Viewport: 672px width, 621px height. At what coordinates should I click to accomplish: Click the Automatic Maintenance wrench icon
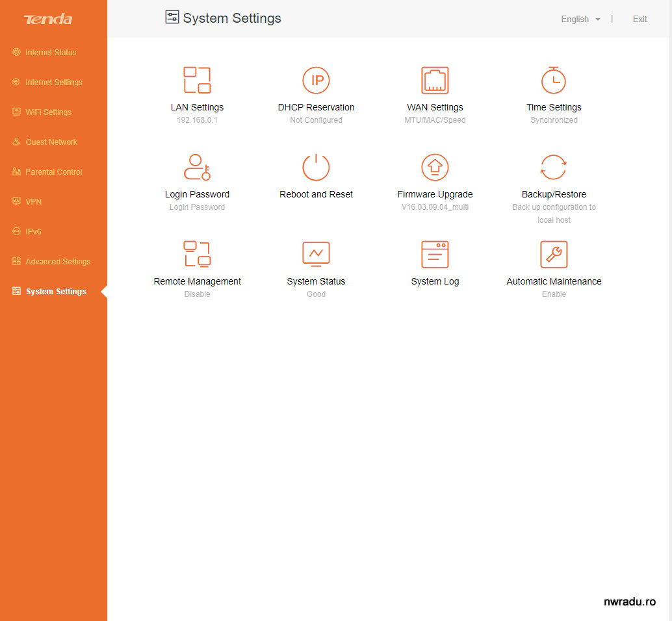554,255
